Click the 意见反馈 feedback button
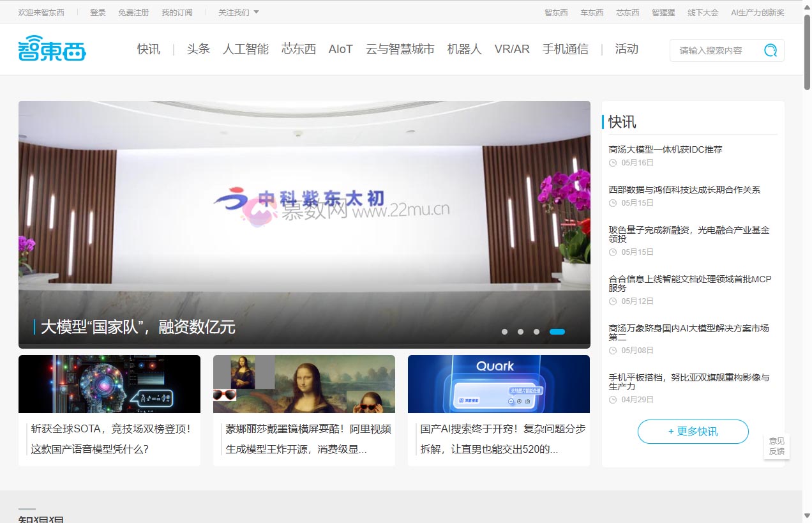The height and width of the screenshot is (523, 812). pyautogui.click(x=776, y=446)
